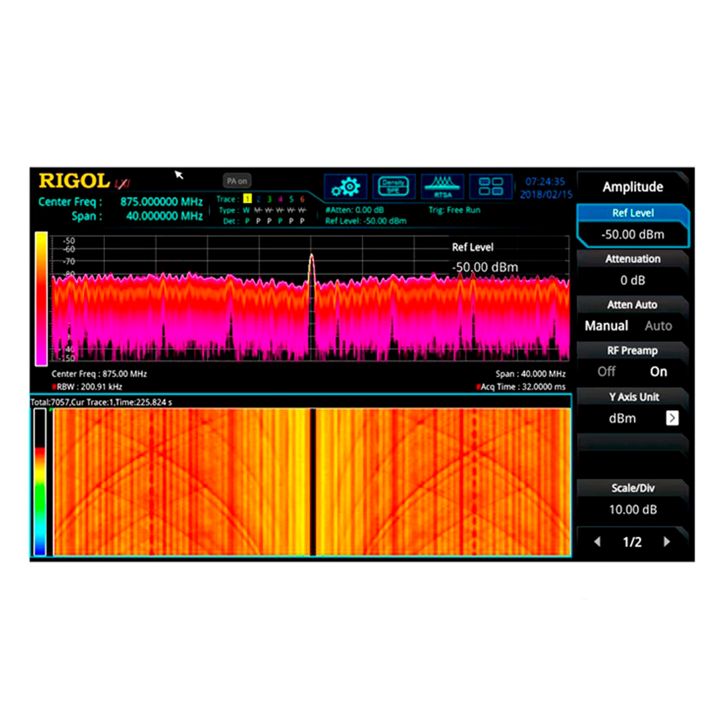Select trace 1 yellow indicator
Screen dimensions: 728x728
coord(247,199)
